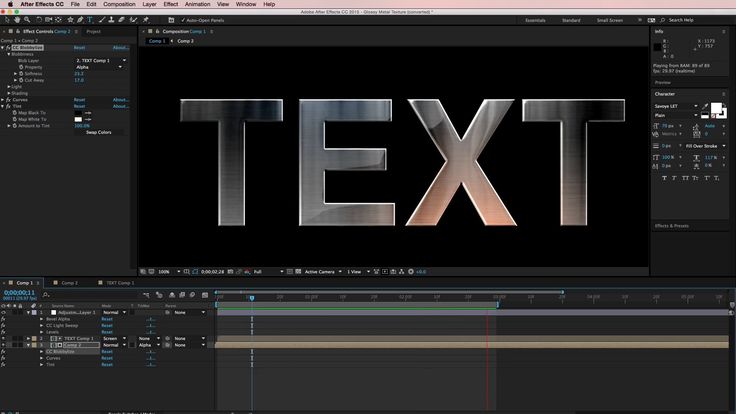Click the Map White To color swatch
The image size is (736, 414).
point(78,119)
